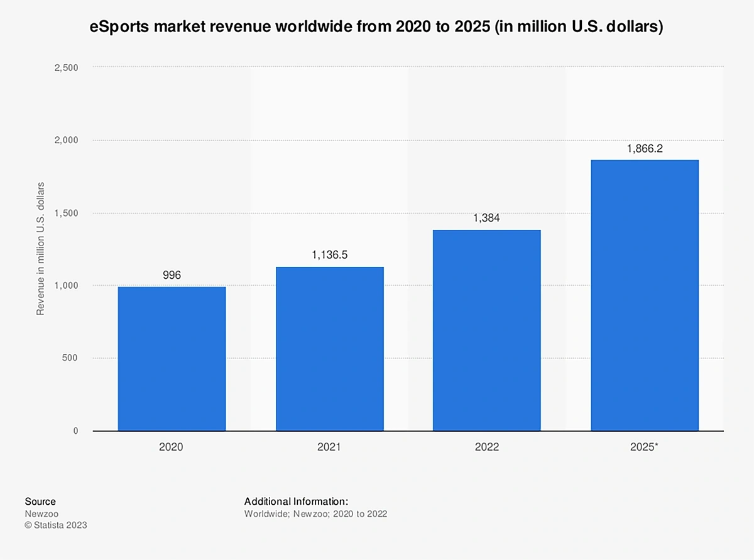Click the 2,500 y-axis tick label

click(x=66, y=67)
